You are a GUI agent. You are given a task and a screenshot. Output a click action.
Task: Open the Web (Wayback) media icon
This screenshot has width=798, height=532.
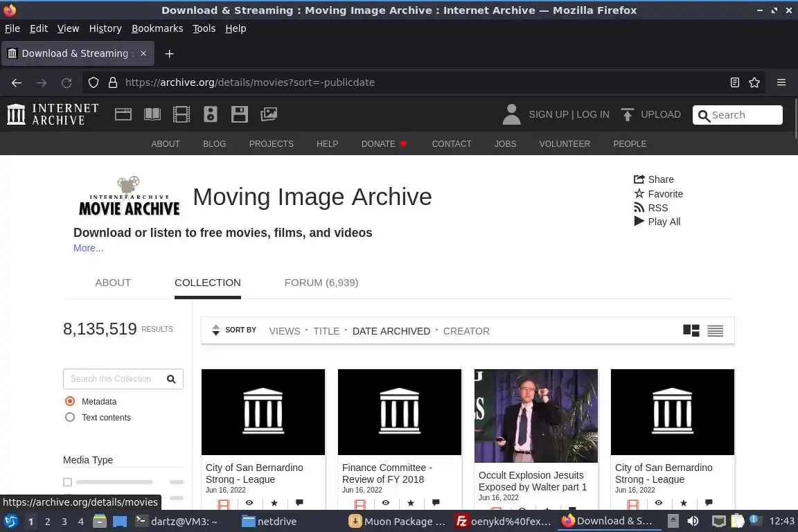click(x=123, y=114)
